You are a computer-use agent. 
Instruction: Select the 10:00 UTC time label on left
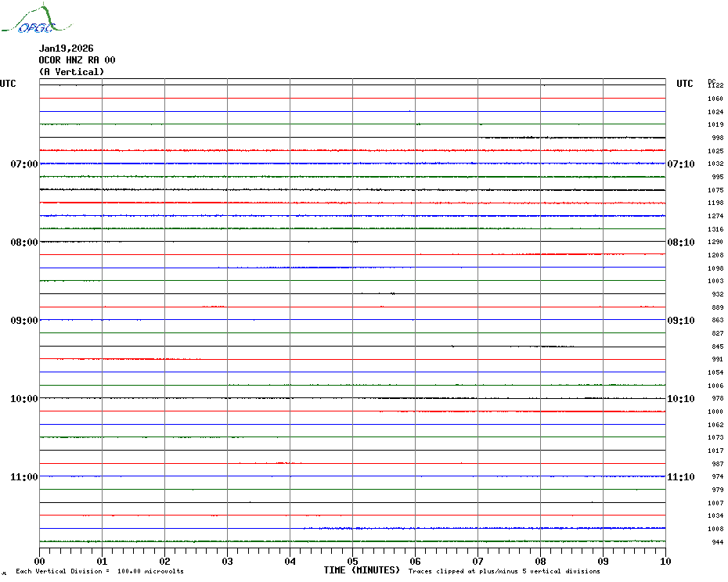24,399
